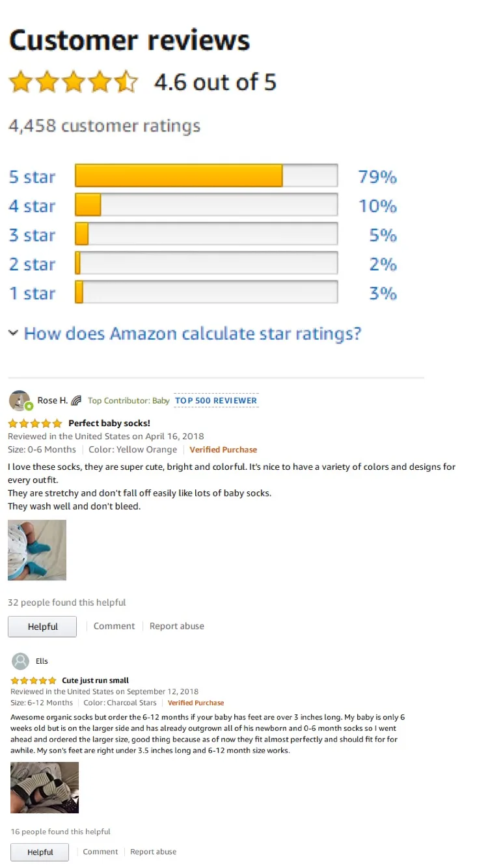The width and height of the screenshot is (488, 868).
Task: Expand 'How does Amazon calculate star ratings?'
Action: click(192, 334)
